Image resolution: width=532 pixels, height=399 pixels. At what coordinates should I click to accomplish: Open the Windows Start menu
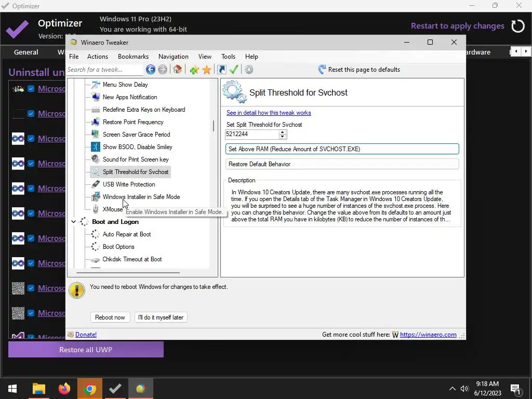tap(12, 389)
